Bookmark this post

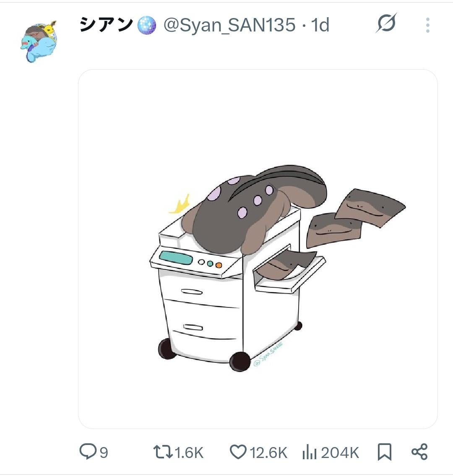click(x=384, y=452)
